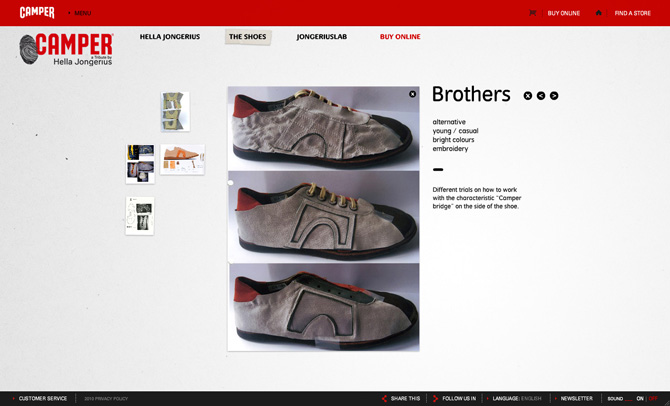Turn sound ON in the footer
This screenshot has height=406, width=670.
pyautogui.click(x=640, y=398)
